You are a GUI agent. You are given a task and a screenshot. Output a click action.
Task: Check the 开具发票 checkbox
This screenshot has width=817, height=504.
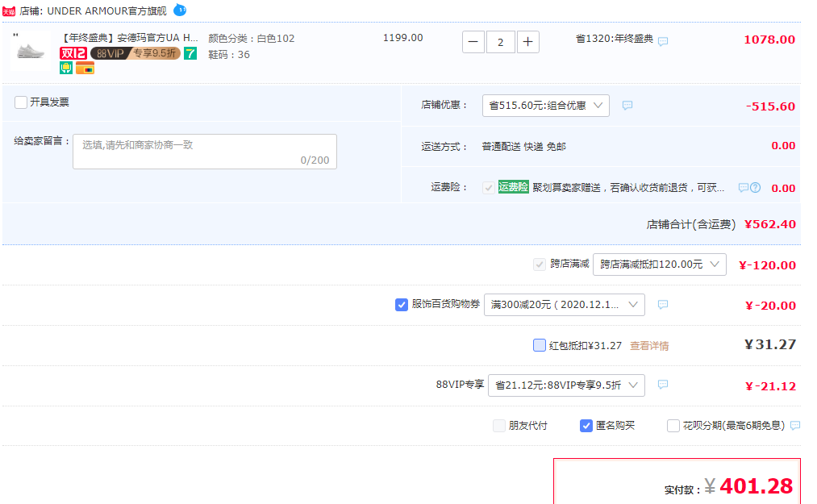click(x=21, y=102)
